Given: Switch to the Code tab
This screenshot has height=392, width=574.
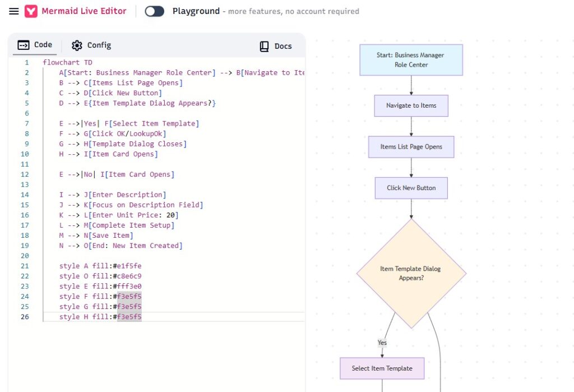Looking at the screenshot, I should (35, 45).
